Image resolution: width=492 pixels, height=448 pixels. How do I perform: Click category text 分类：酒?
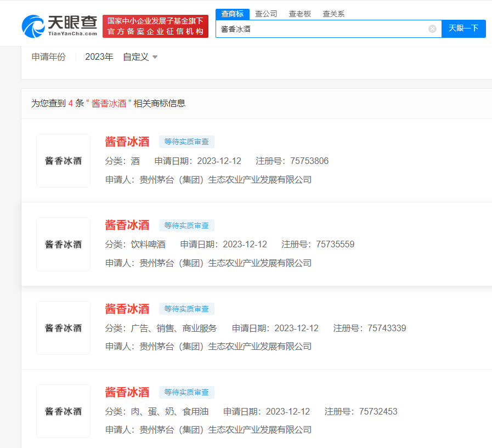click(122, 161)
